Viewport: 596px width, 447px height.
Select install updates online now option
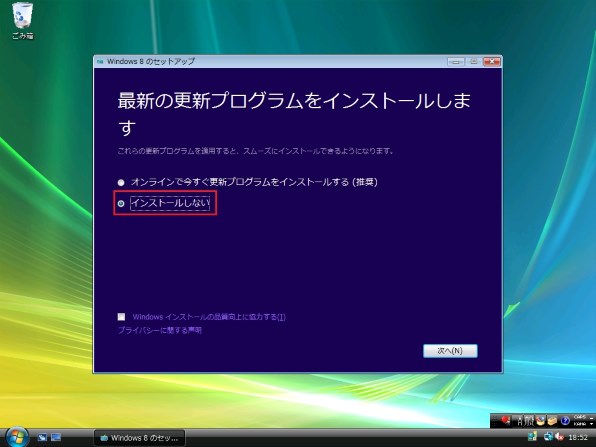tap(247, 182)
